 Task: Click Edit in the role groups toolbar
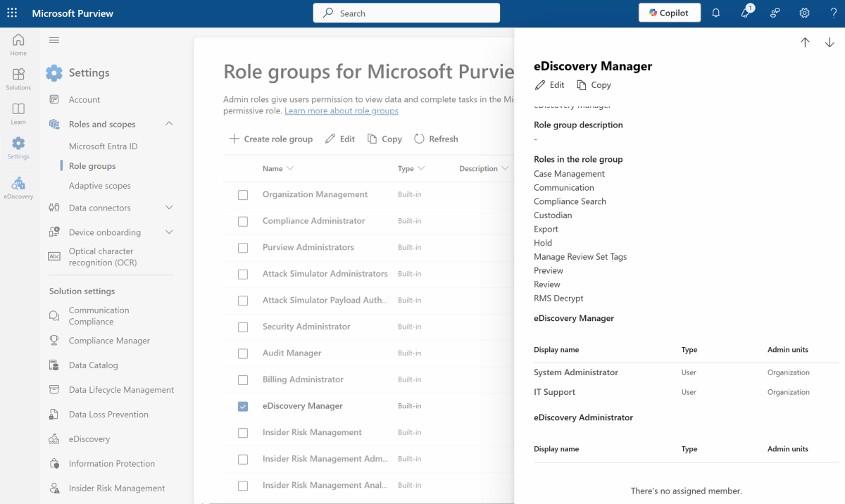340,139
